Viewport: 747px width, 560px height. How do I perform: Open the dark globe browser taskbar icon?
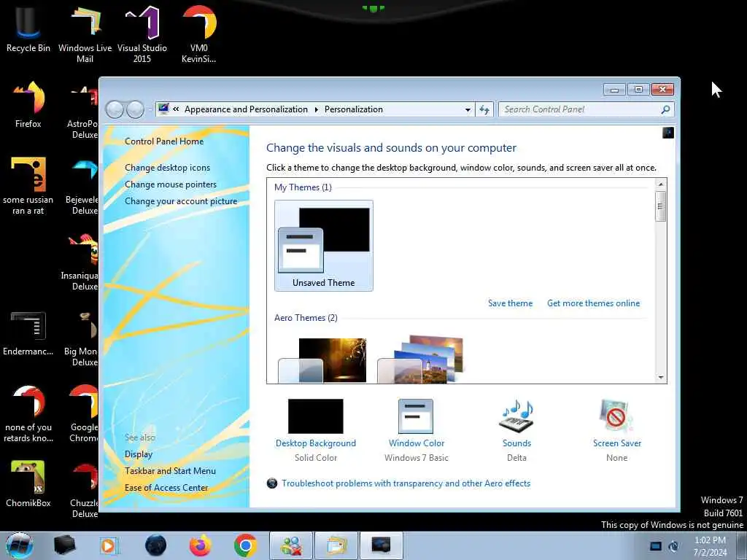(156, 545)
